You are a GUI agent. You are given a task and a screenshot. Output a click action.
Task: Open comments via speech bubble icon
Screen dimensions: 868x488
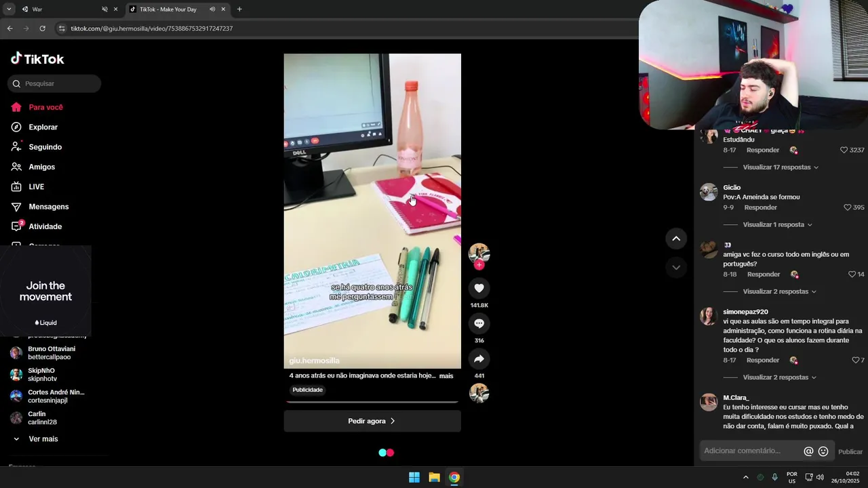pyautogui.click(x=479, y=323)
